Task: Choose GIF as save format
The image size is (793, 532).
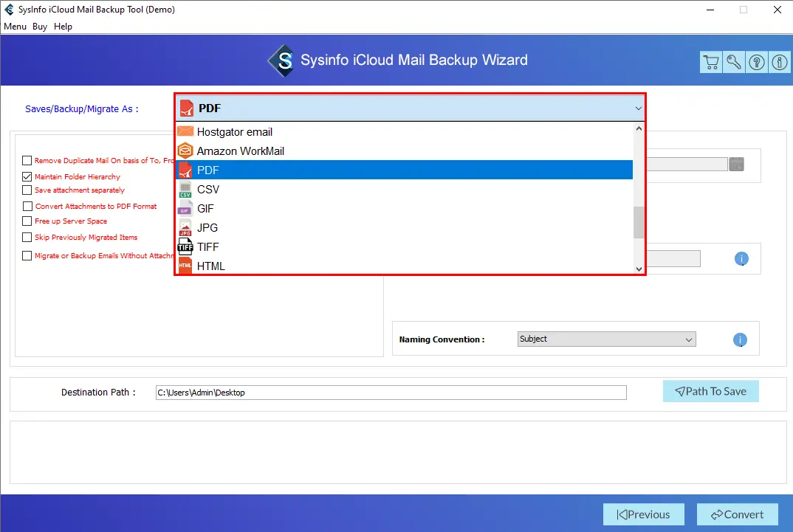Action: pyautogui.click(x=404, y=208)
